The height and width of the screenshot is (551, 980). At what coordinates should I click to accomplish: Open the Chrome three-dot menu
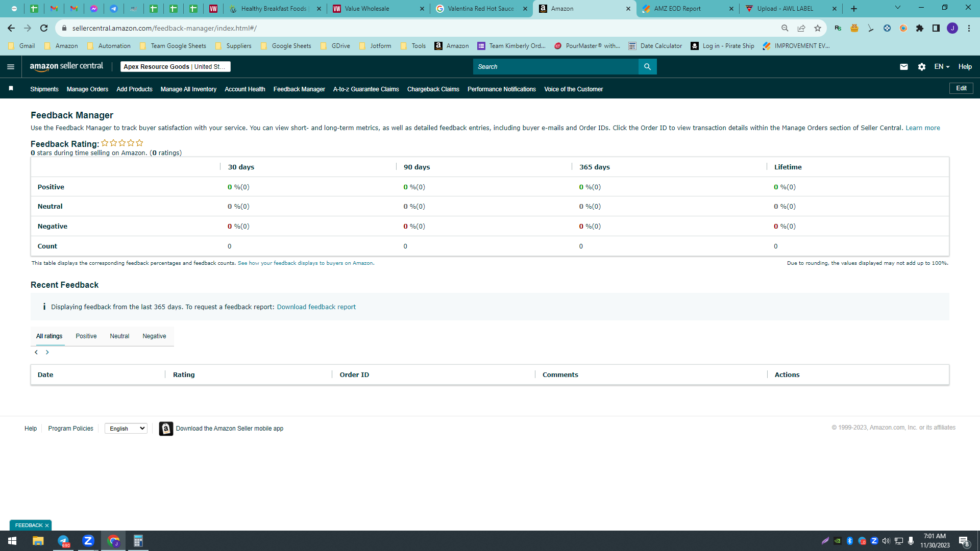pos(969,28)
